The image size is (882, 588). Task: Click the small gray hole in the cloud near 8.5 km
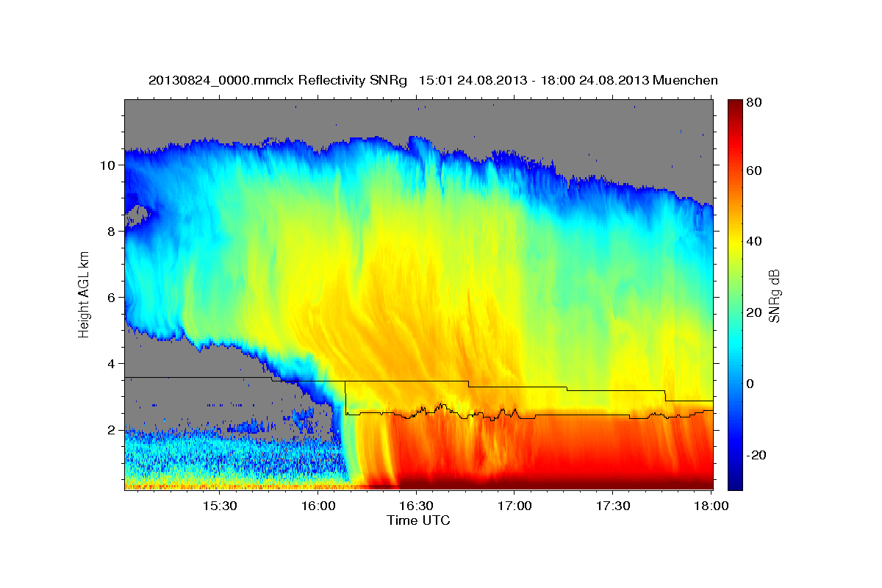click(136, 216)
